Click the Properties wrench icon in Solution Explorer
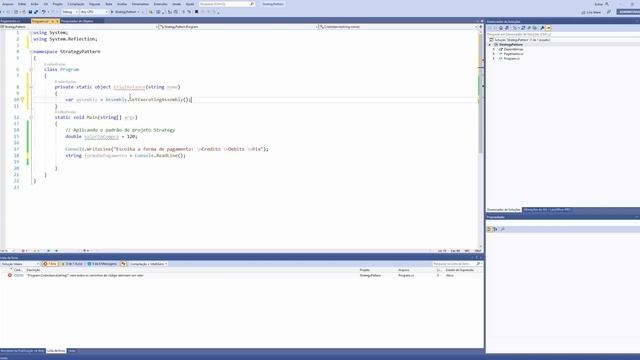Screen dimensions: 640x360 click(x=542, y=28)
